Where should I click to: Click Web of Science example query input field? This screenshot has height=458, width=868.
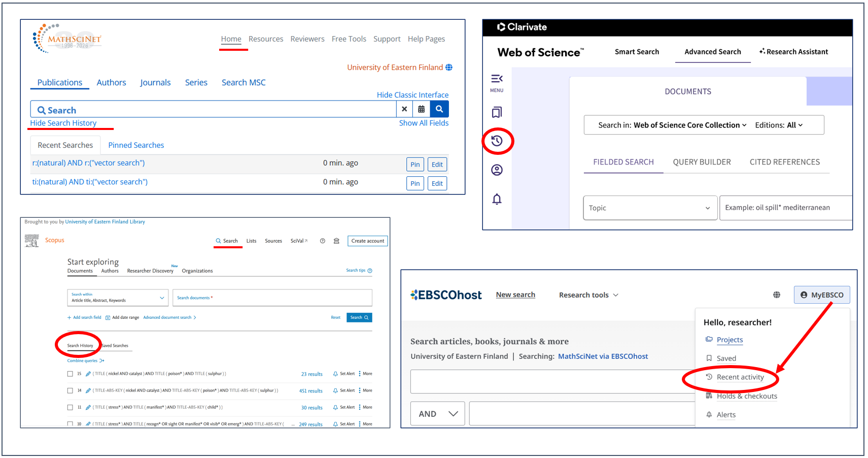(x=786, y=208)
